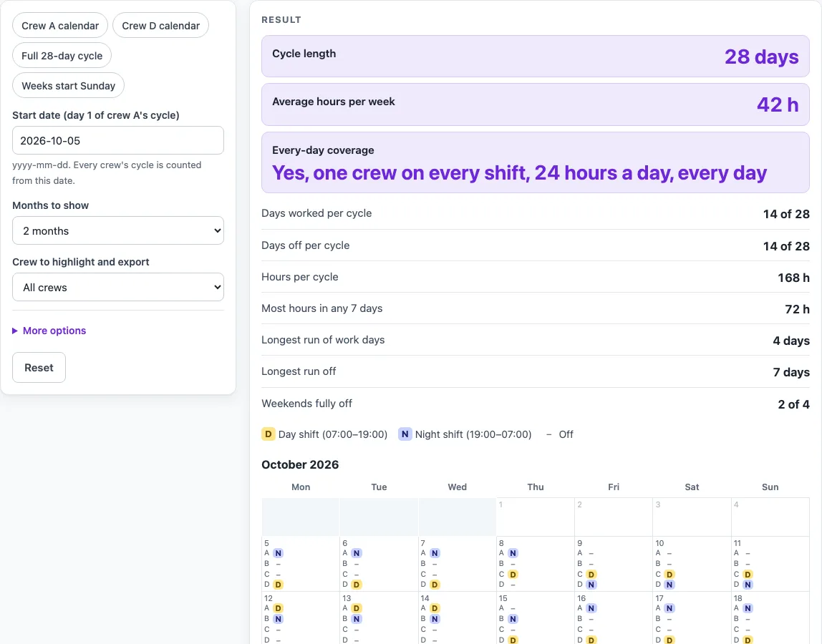Choose the Full 28-day cycle preset
Image resolution: width=822 pixels, height=644 pixels.
pyautogui.click(x=62, y=56)
